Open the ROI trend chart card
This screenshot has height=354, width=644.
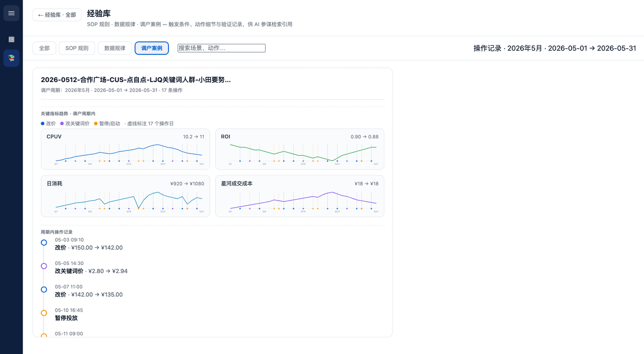point(300,149)
